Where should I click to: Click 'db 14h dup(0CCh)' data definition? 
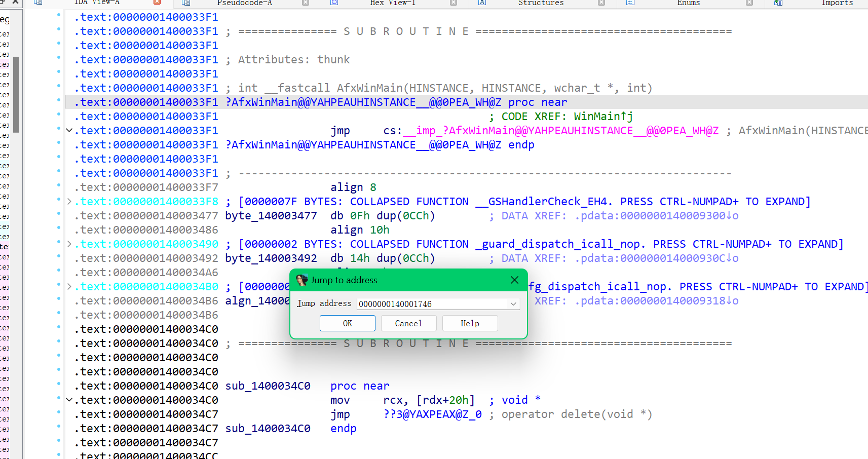click(383, 258)
